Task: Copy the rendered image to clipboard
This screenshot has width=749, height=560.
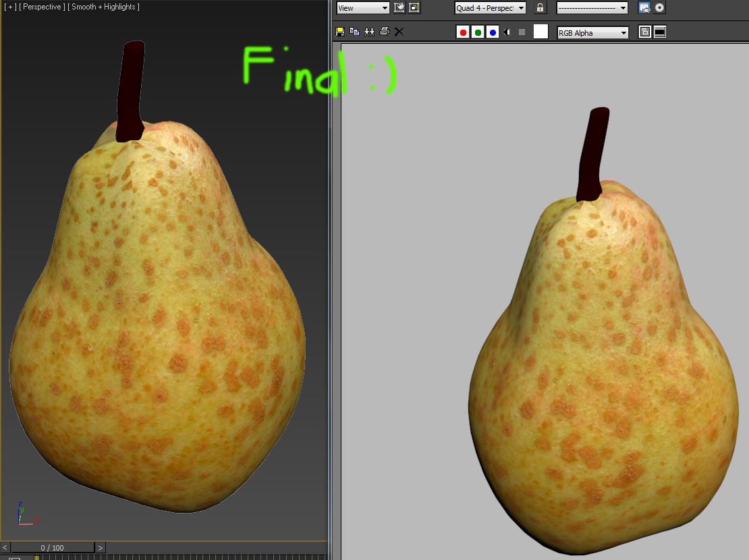Action: [x=354, y=32]
